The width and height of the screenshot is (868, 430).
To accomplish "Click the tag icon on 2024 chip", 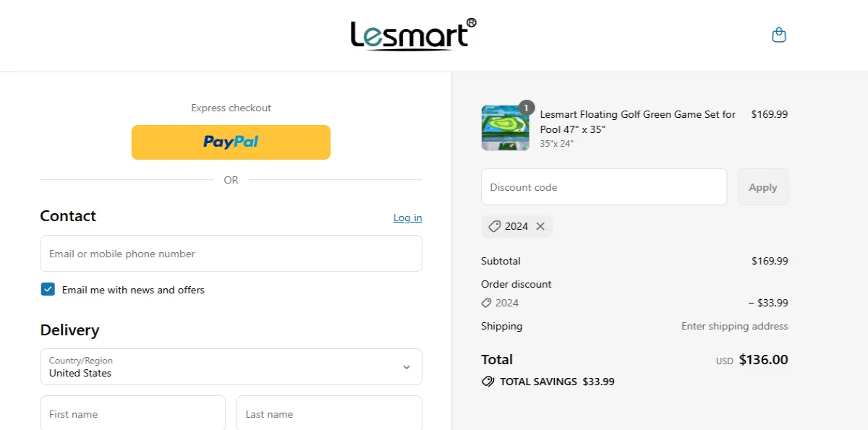I will [x=495, y=226].
